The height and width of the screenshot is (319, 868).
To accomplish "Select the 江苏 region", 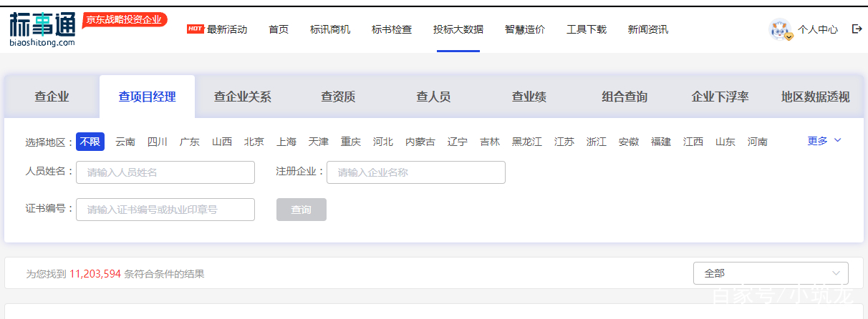I will pos(564,142).
